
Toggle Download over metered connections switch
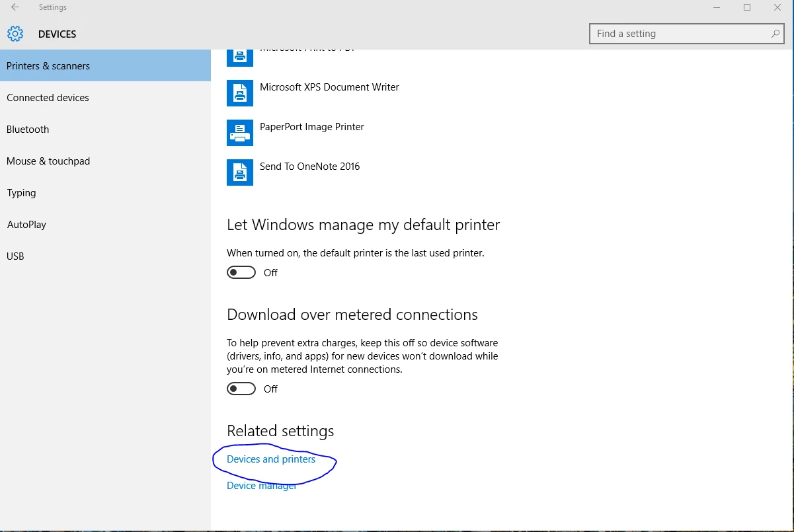241,389
